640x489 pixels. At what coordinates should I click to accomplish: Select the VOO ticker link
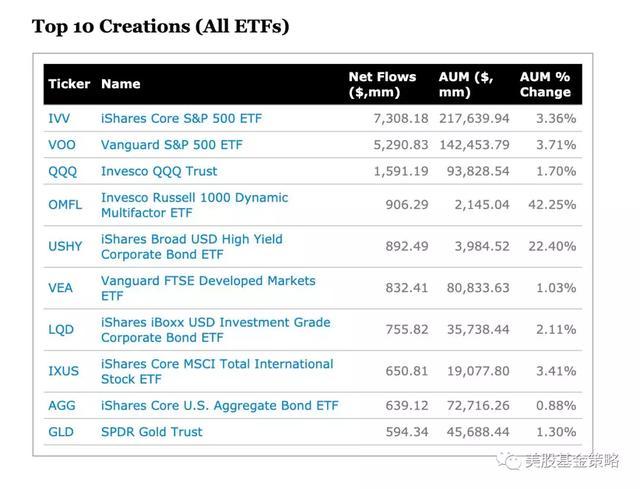(x=61, y=145)
